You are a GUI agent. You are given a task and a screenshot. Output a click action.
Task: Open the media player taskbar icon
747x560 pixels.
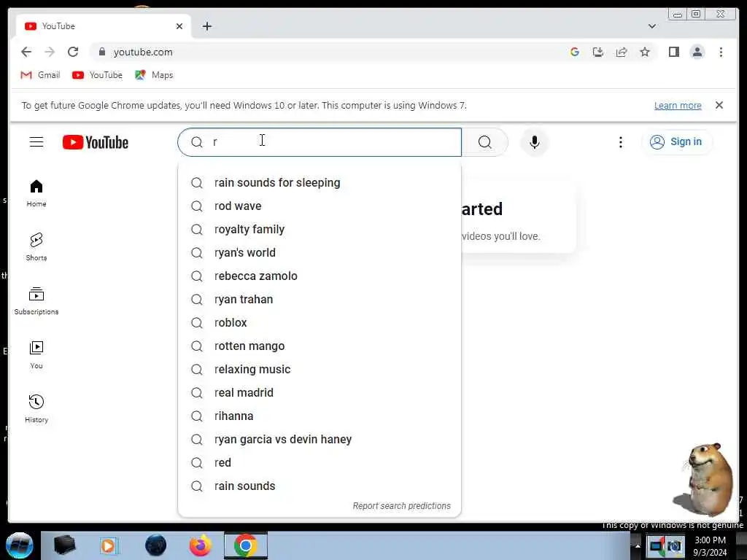pos(109,545)
